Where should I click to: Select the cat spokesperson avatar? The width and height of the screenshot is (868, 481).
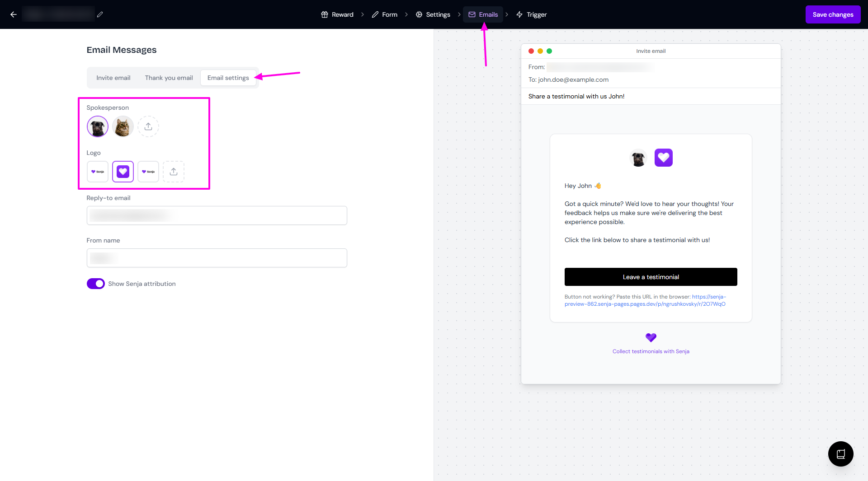click(123, 126)
